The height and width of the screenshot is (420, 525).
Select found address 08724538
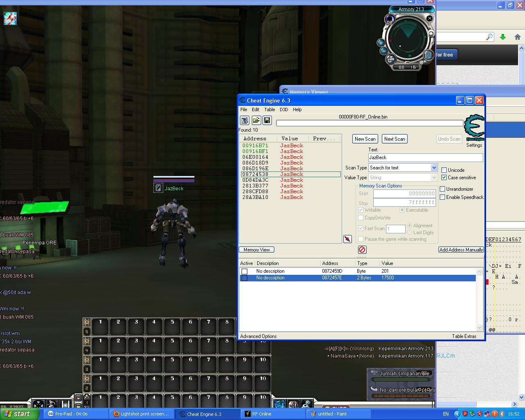pyautogui.click(x=290, y=174)
